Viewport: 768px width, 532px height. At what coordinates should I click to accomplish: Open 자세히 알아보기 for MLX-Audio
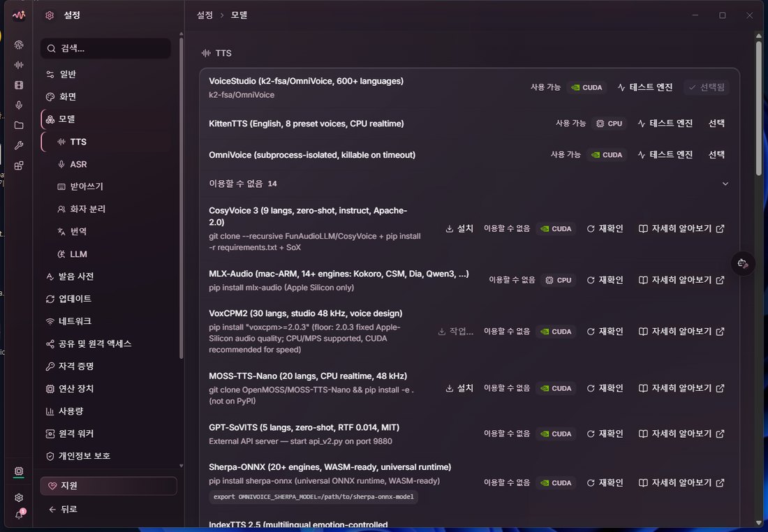pos(681,280)
